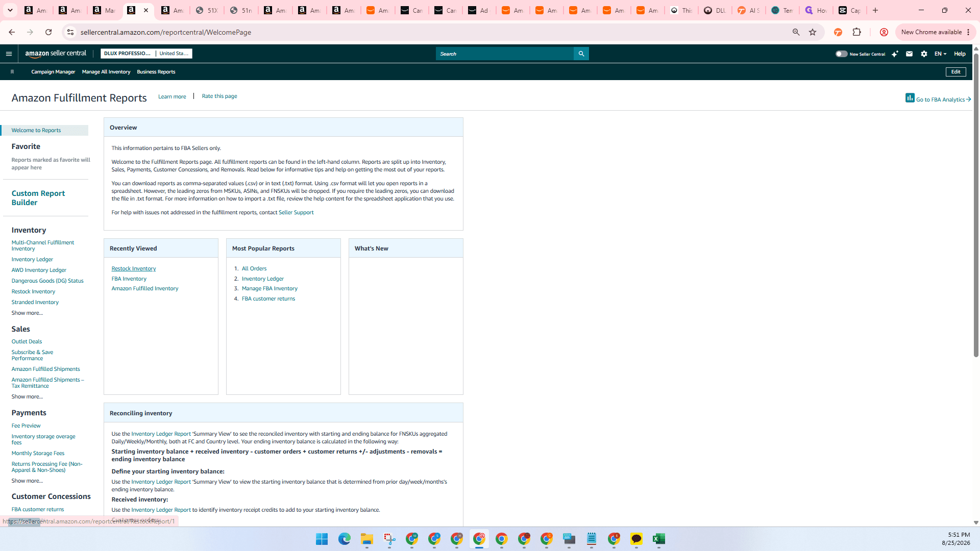Screen dimensions: 980x551
Task: Open File Explorer from the taskbar
Action: pos(367,539)
